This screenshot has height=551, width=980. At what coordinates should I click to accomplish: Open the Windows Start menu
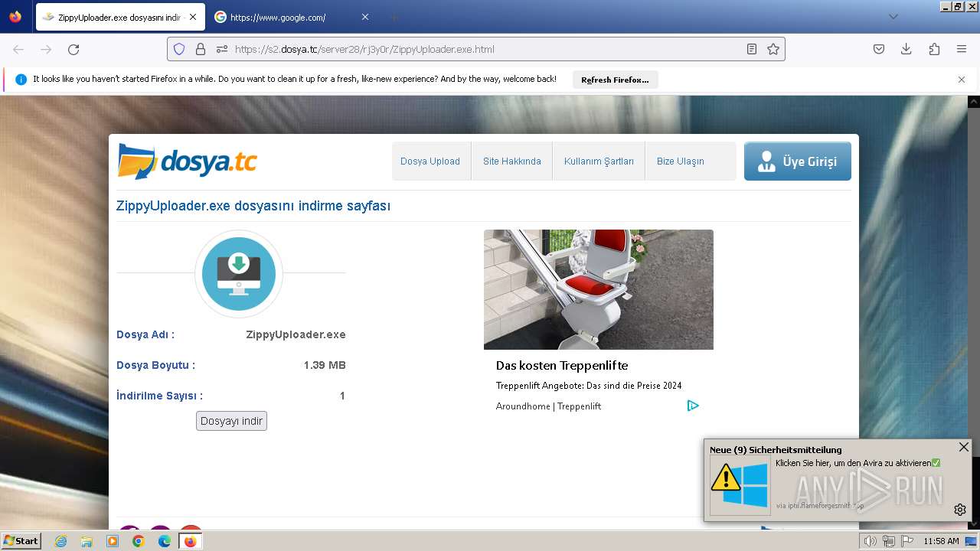click(x=21, y=541)
